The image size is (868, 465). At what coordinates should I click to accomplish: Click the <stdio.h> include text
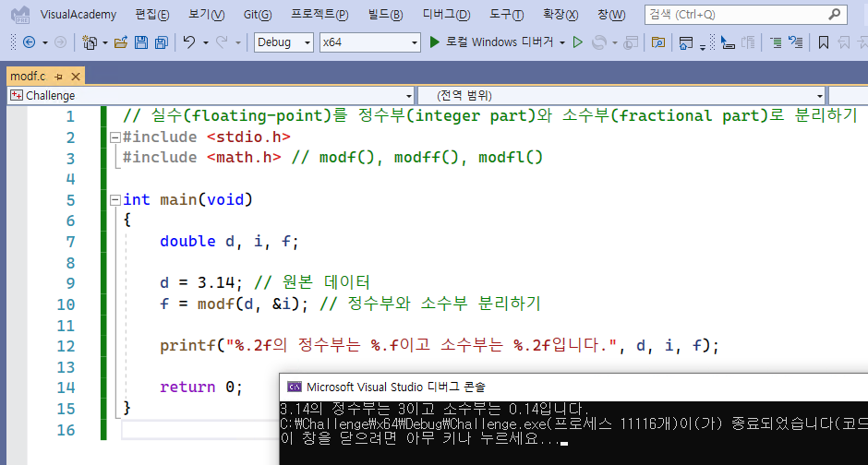[248, 137]
